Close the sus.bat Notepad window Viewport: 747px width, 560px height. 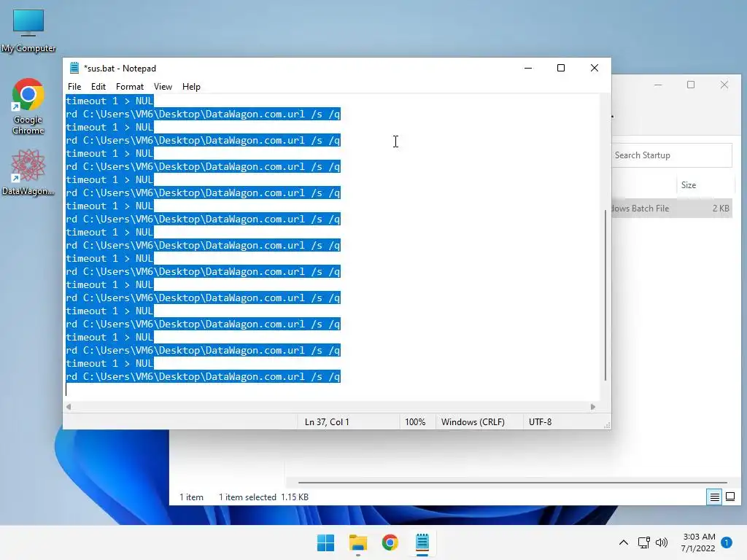tap(594, 68)
